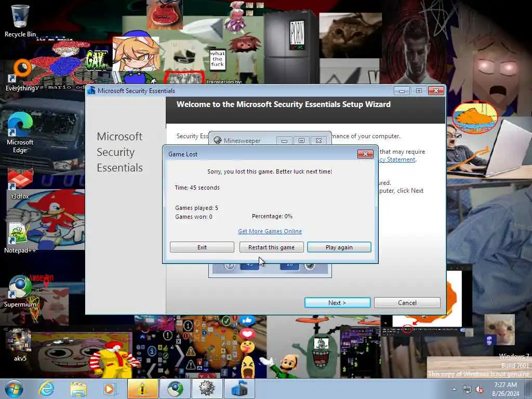Launch Internet Explorer from the taskbar
The width and height of the screenshot is (532, 399).
point(46,389)
